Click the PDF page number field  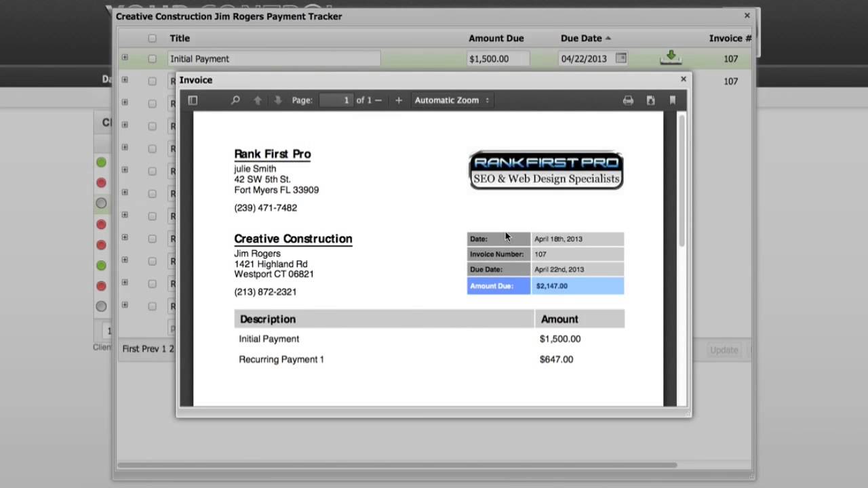[336, 100]
